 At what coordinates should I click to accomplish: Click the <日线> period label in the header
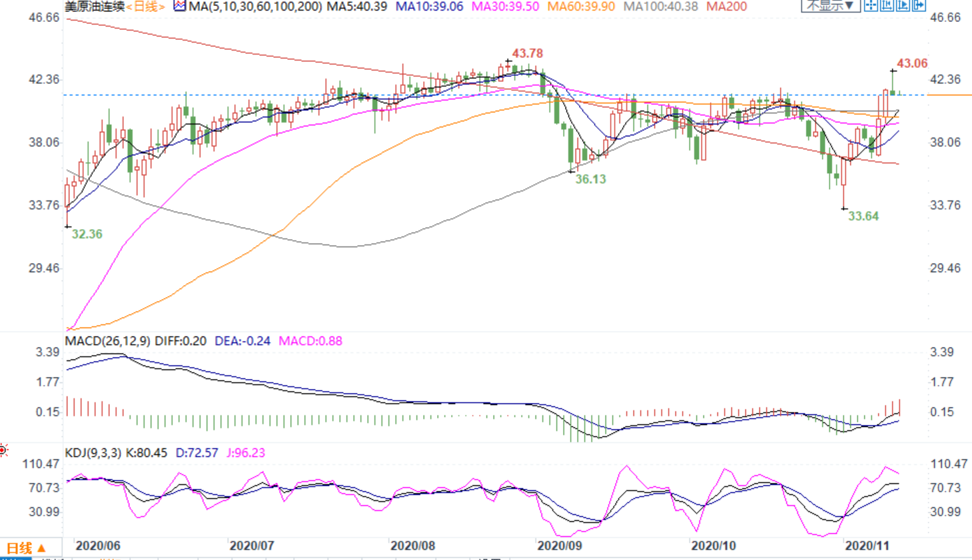145,7
